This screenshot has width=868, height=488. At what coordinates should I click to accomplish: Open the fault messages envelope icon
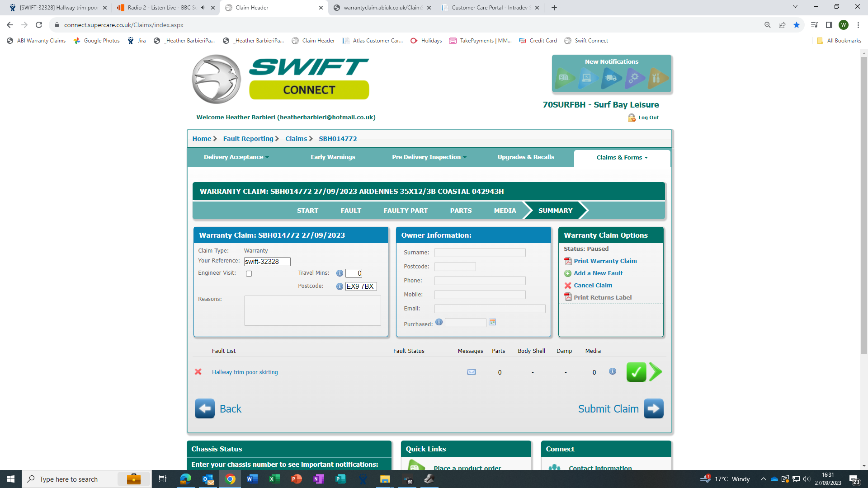tap(471, 372)
